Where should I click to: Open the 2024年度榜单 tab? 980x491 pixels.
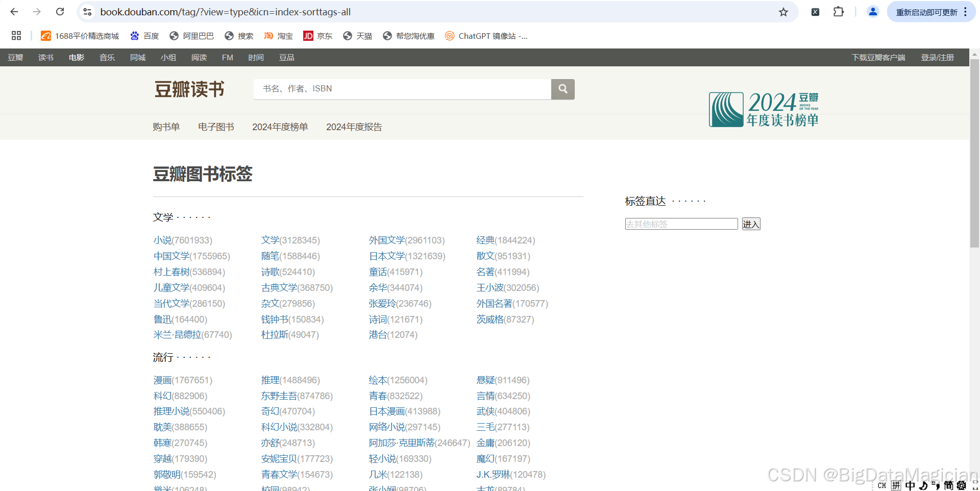click(280, 127)
